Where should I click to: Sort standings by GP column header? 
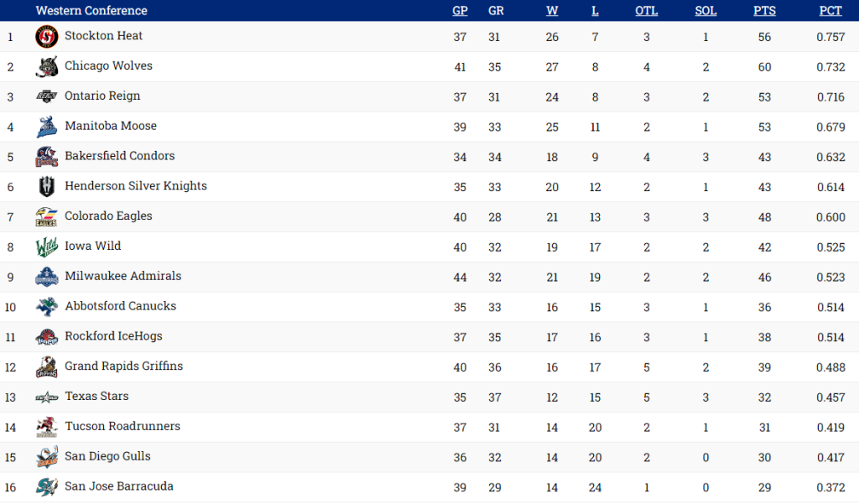coord(460,11)
